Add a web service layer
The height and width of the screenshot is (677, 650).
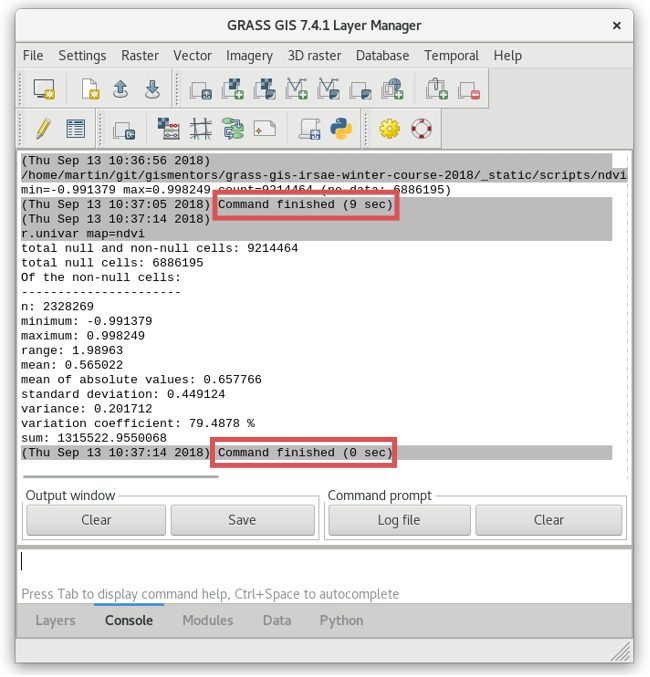(x=392, y=89)
